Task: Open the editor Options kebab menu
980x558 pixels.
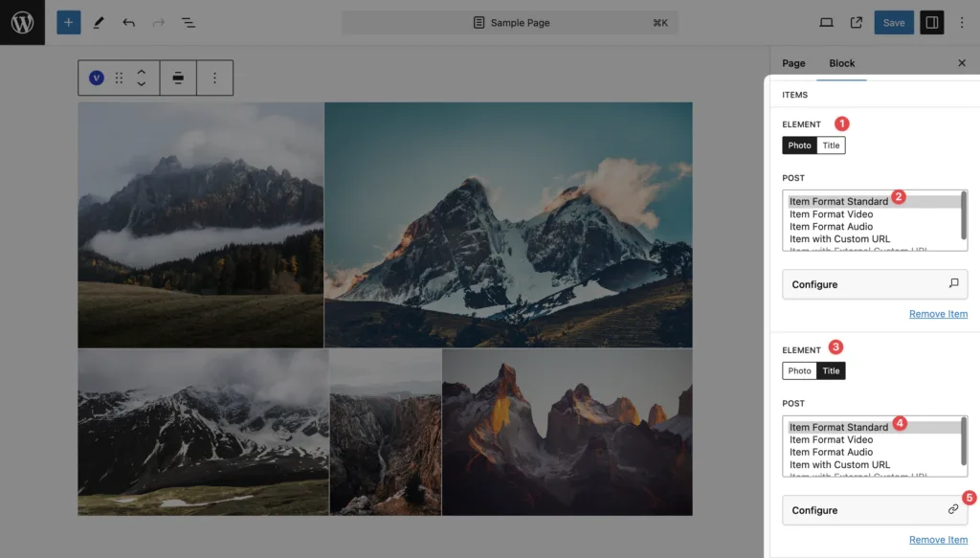Action: pos(962,23)
